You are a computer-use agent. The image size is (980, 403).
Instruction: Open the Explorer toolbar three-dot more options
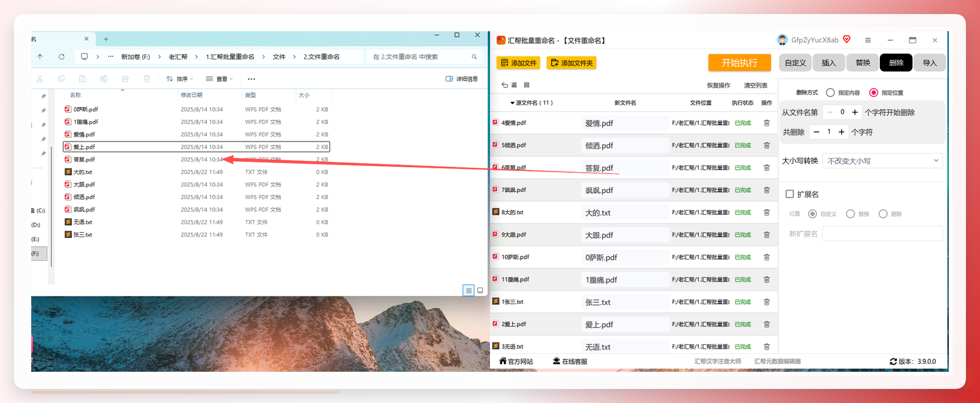pyautogui.click(x=251, y=79)
